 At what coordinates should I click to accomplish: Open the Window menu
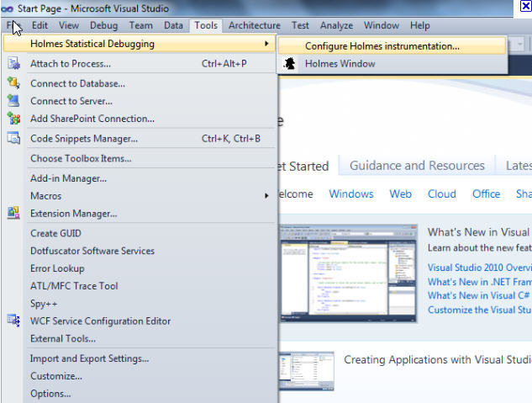pyautogui.click(x=382, y=25)
